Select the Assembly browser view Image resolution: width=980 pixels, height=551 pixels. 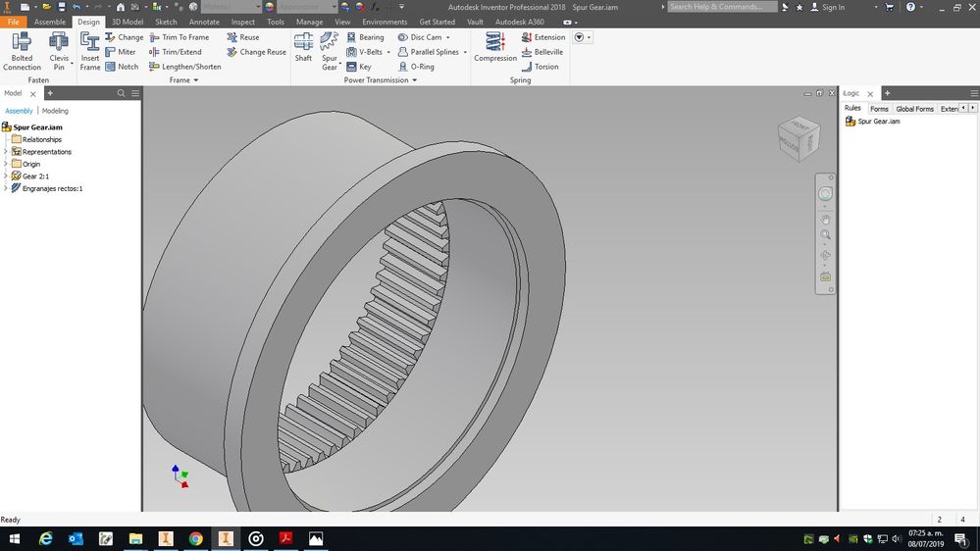(19, 111)
